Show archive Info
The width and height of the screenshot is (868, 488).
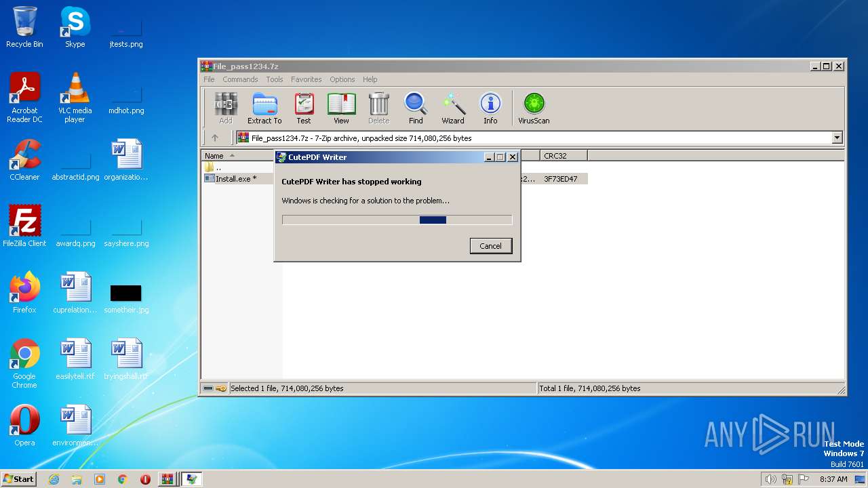tap(490, 108)
